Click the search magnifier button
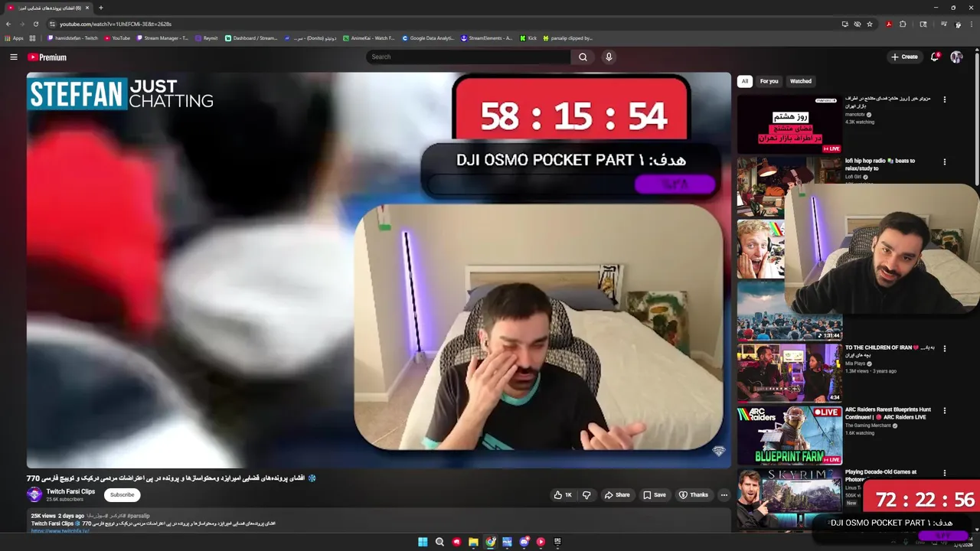980x551 pixels. [x=583, y=57]
